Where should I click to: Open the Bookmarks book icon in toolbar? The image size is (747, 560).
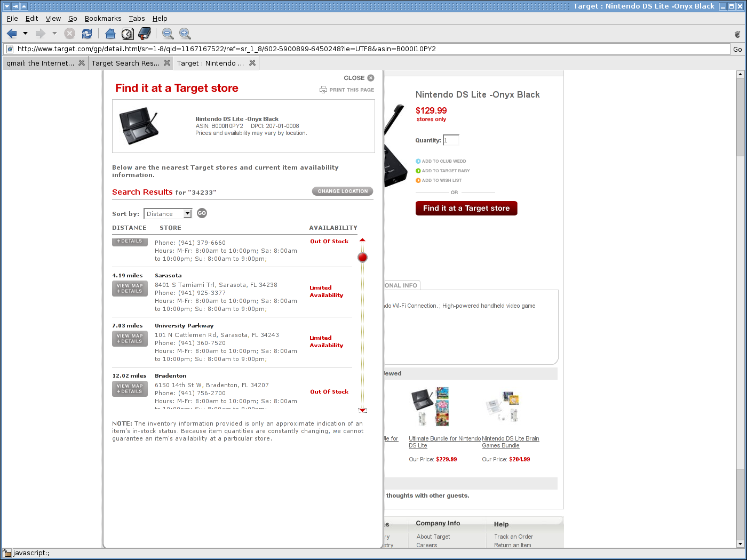(145, 34)
